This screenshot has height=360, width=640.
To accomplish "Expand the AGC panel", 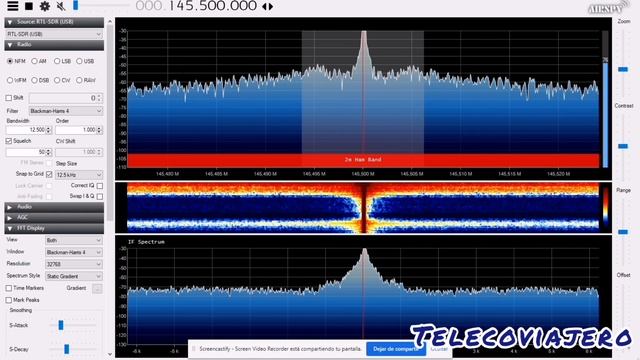I will [54, 218].
